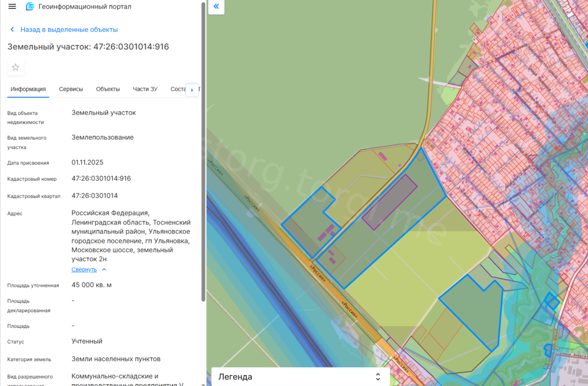
Task: Select the Части ЗУ tab
Action: 145,89
